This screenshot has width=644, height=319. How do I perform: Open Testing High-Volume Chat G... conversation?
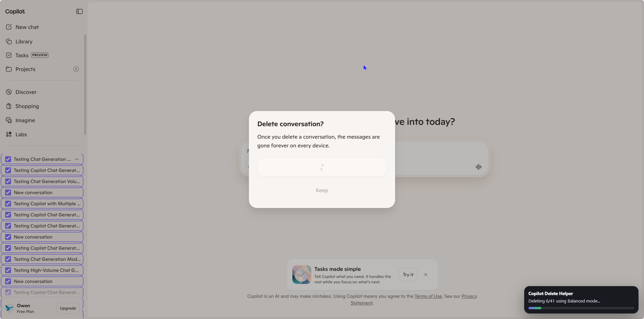(x=46, y=270)
